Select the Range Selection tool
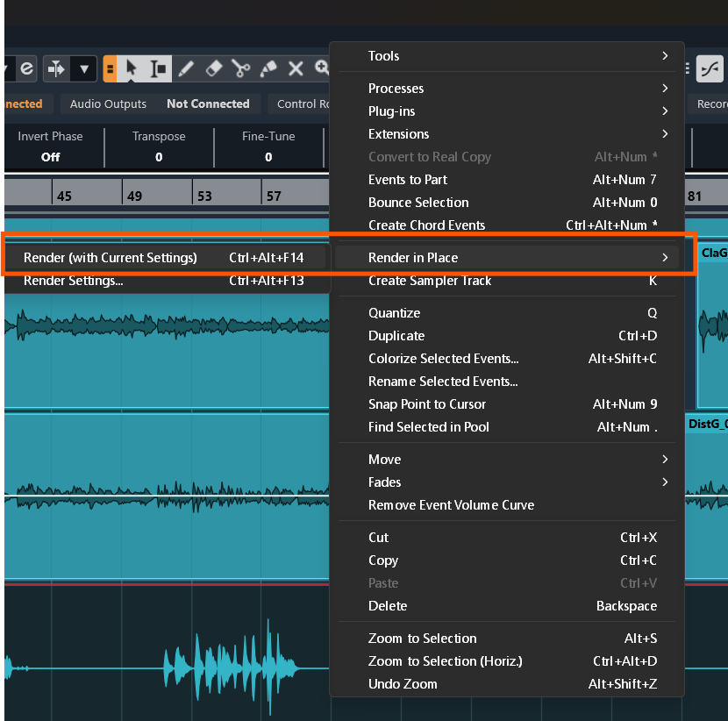 [x=159, y=68]
